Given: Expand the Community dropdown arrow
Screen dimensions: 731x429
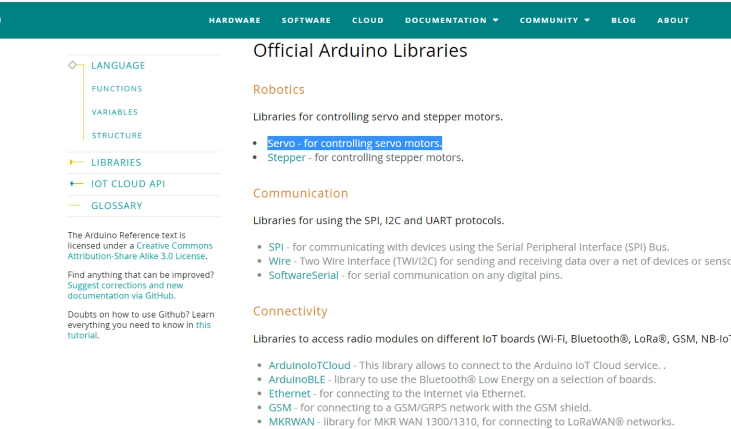Looking at the screenshot, I should [x=587, y=21].
